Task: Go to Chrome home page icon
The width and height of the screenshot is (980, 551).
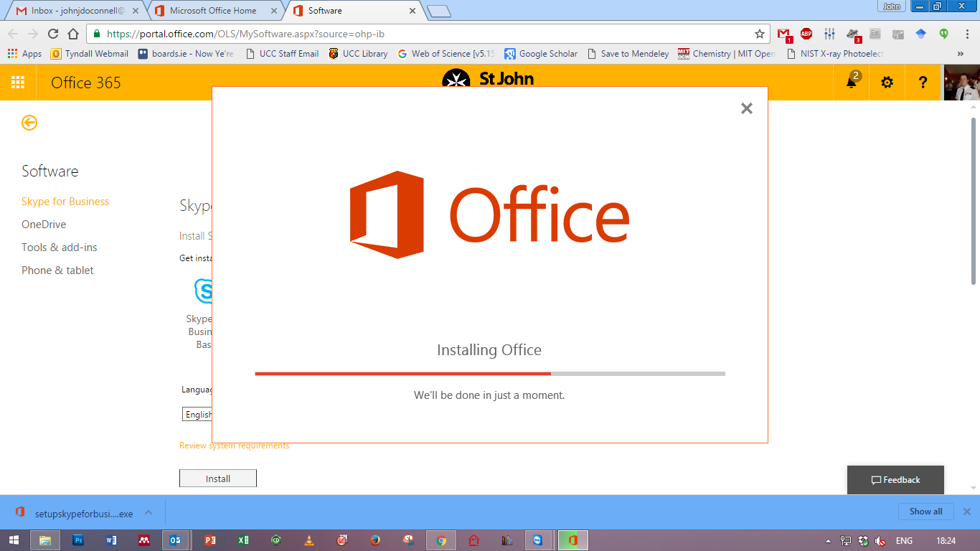Action: pos(73,34)
